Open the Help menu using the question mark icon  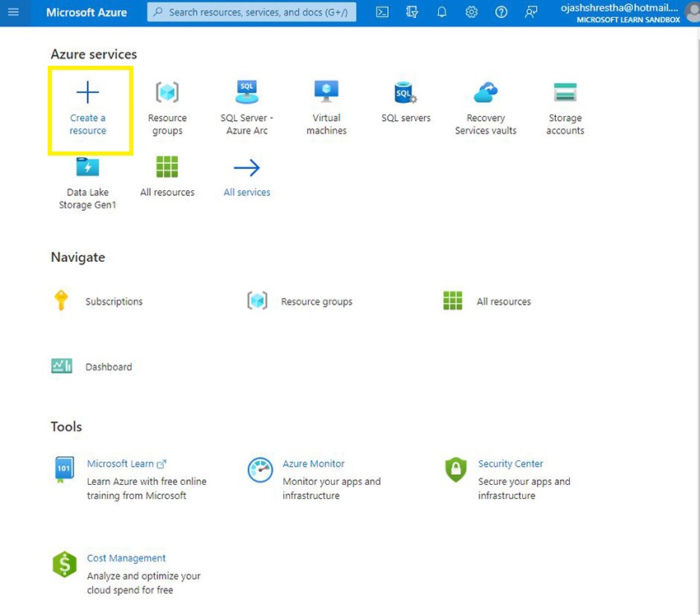point(501,12)
